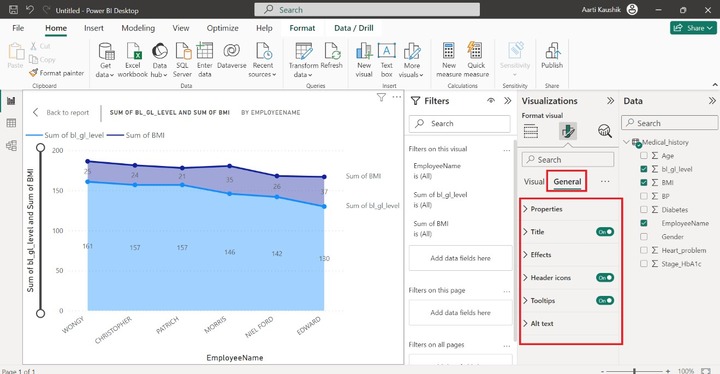Publish the report
720x374 pixels.
tap(552, 56)
